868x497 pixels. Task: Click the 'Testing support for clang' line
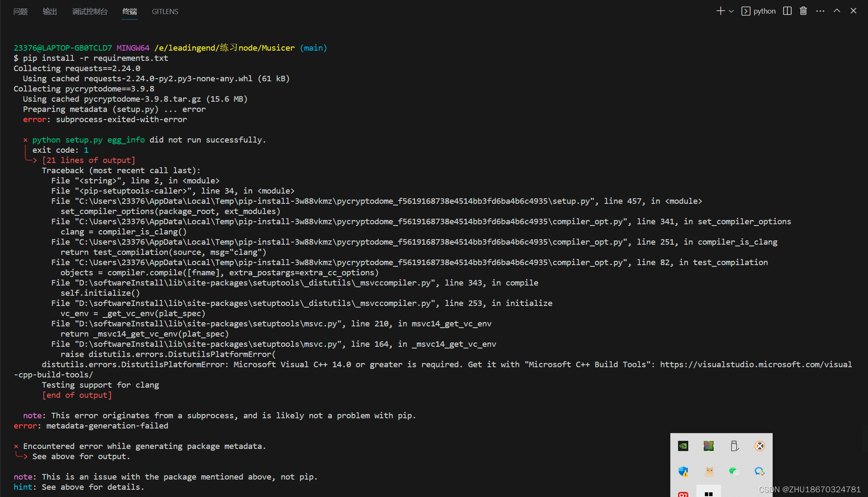coord(100,385)
